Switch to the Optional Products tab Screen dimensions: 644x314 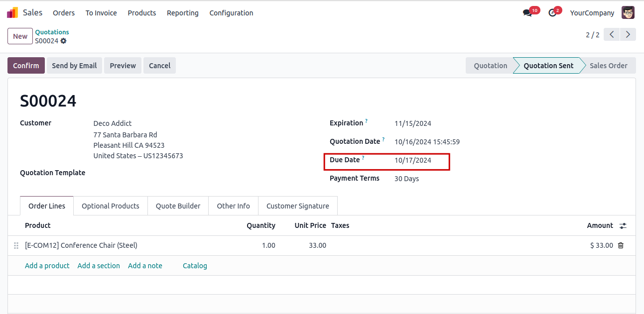tap(110, 206)
